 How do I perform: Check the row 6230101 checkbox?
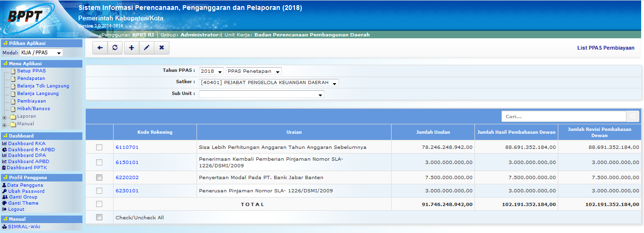click(99, 191)
